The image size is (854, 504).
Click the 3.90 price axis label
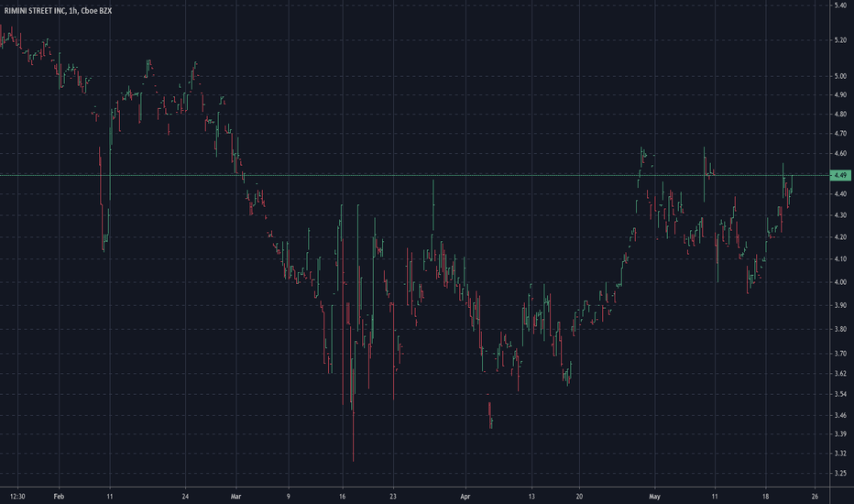(x=840, y=306)
